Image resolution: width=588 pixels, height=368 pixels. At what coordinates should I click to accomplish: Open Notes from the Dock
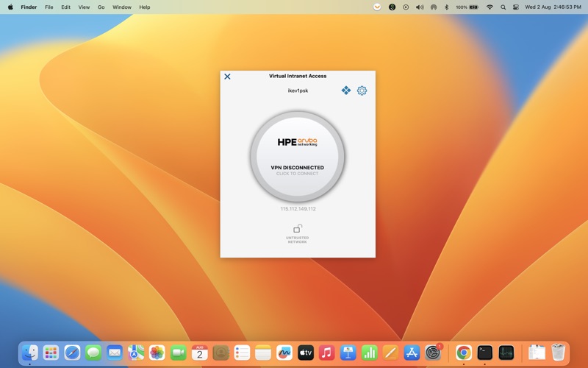point(263,353)
